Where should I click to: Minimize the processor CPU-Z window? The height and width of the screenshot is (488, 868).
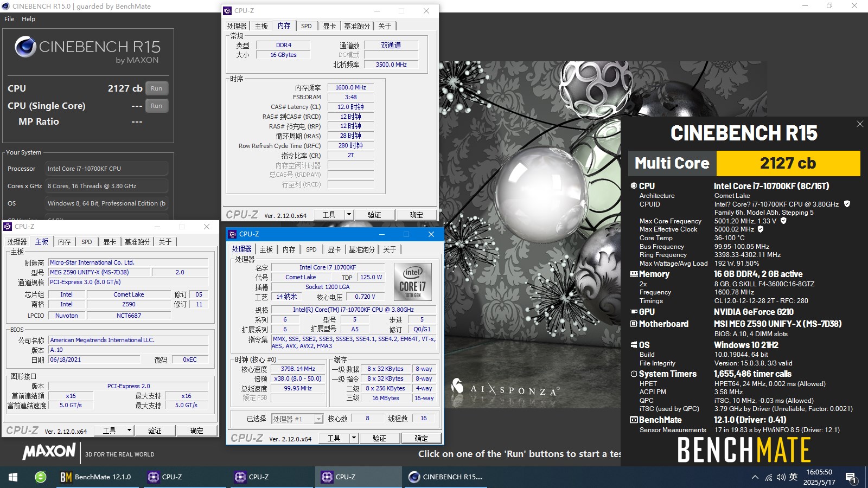[x=382, y=234]
